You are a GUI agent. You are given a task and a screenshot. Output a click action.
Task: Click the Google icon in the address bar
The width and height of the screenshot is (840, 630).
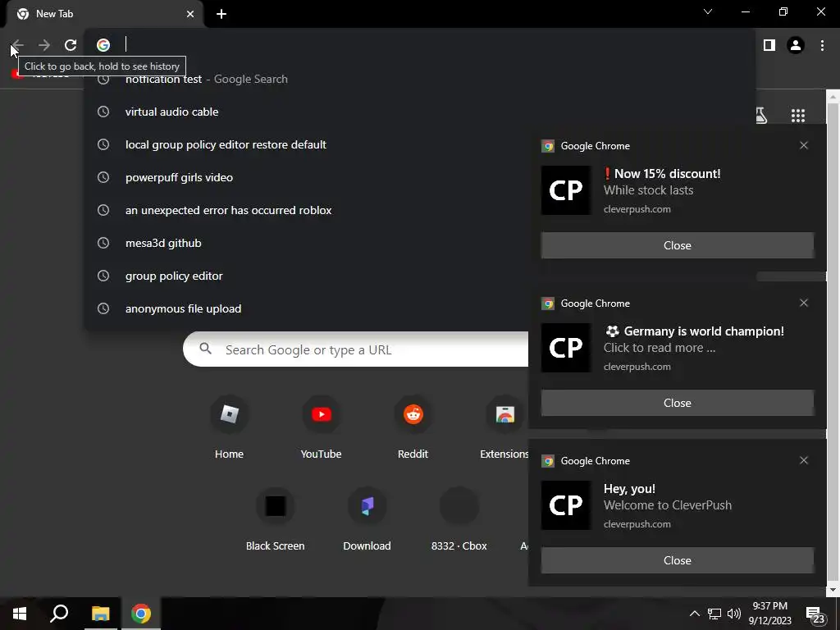103,45
